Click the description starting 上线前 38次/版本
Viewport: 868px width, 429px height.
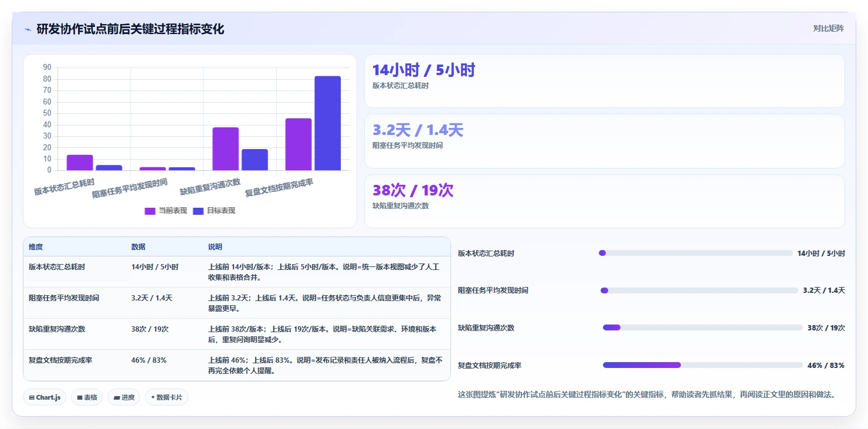(x=323, y=334)
